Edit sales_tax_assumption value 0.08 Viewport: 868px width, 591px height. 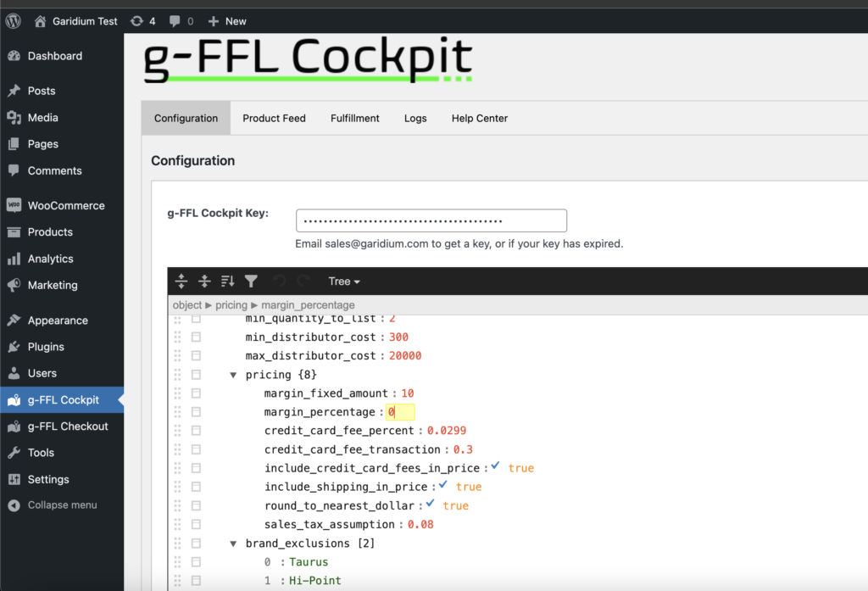(420, 525)
